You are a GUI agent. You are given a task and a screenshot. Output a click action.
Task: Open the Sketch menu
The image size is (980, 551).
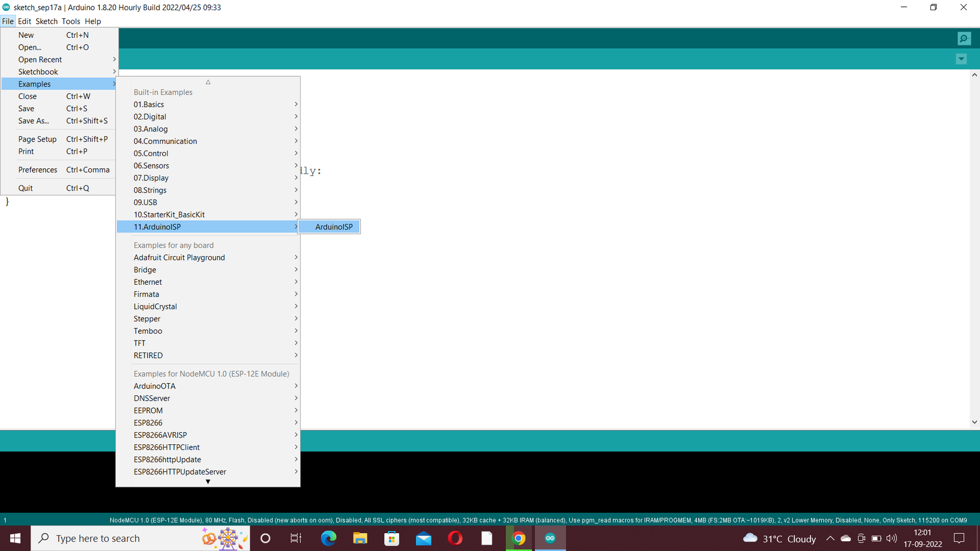coord(46,21)
